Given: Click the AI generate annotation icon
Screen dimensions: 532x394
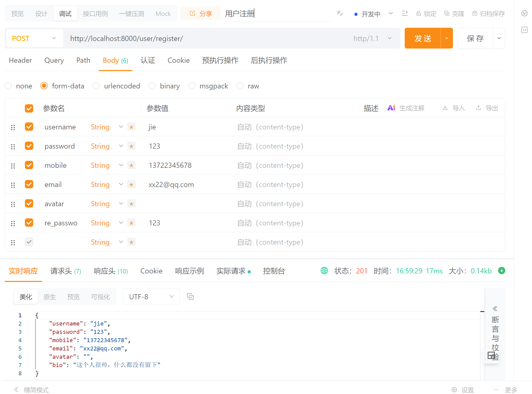Looking at the screenshot, I should [391, 108].
